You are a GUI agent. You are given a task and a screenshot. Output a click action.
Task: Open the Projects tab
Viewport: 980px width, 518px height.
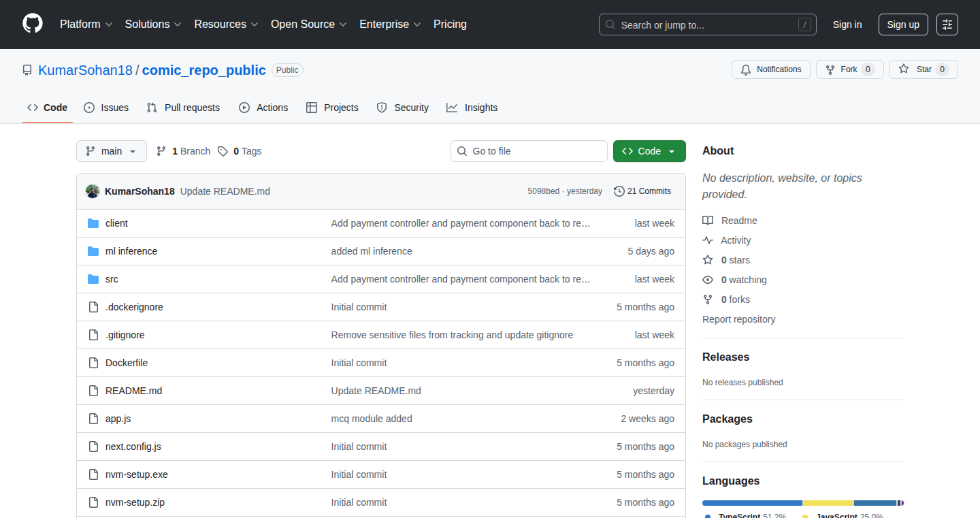pyautogui.click(x=332, y=108)
